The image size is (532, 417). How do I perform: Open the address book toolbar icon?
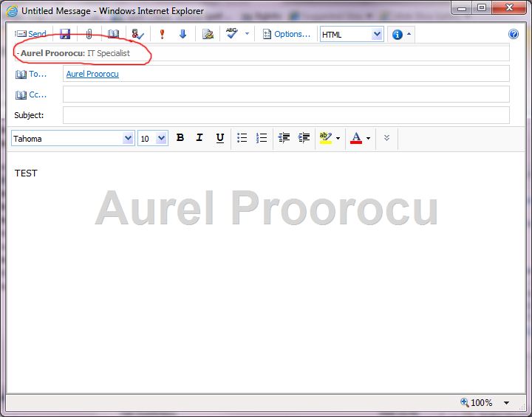pos(113,34)
